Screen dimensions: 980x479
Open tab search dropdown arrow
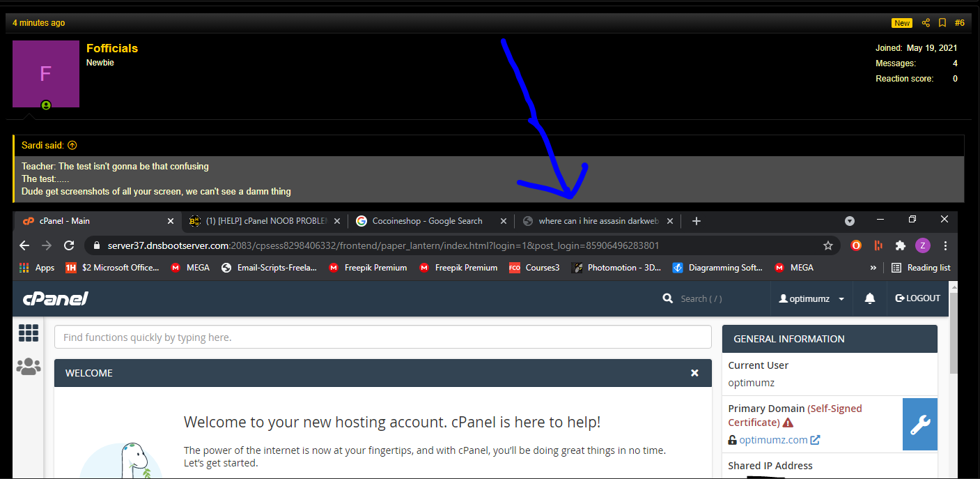[850, 221]
